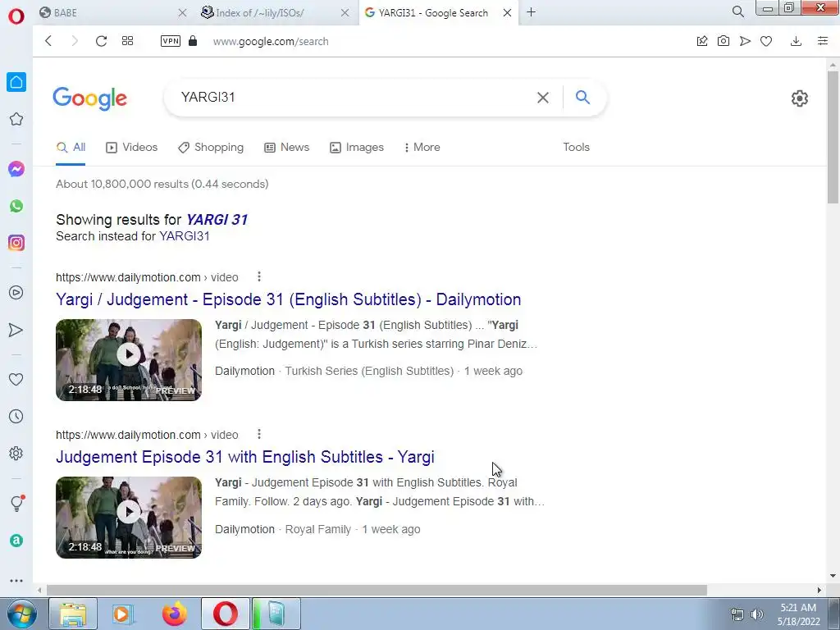Image resolution: width=840 pixels, height=630 pixels.
Task: Search tabs with magnifier icon
Action: click(737, 11)
